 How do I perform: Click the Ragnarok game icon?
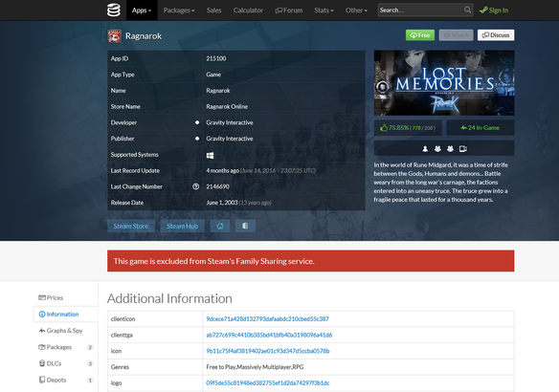[x=115, y=36]
